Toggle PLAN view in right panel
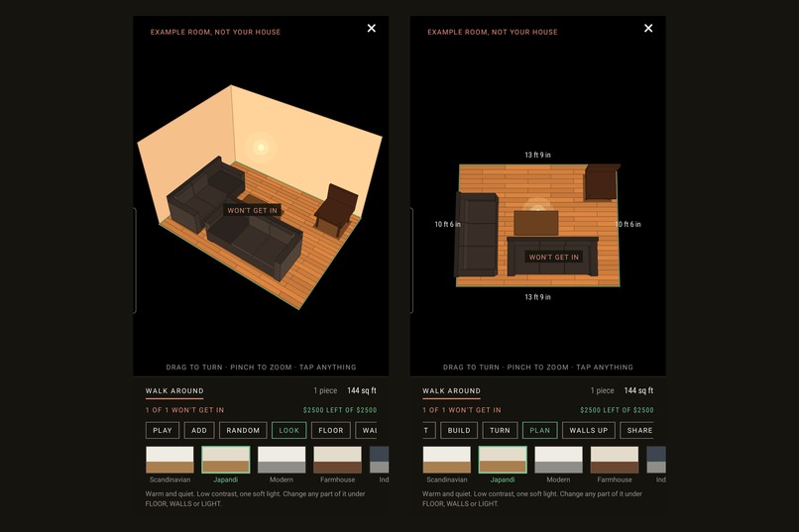Viewport: 799px width, 532px height. [x=539, y=430]
